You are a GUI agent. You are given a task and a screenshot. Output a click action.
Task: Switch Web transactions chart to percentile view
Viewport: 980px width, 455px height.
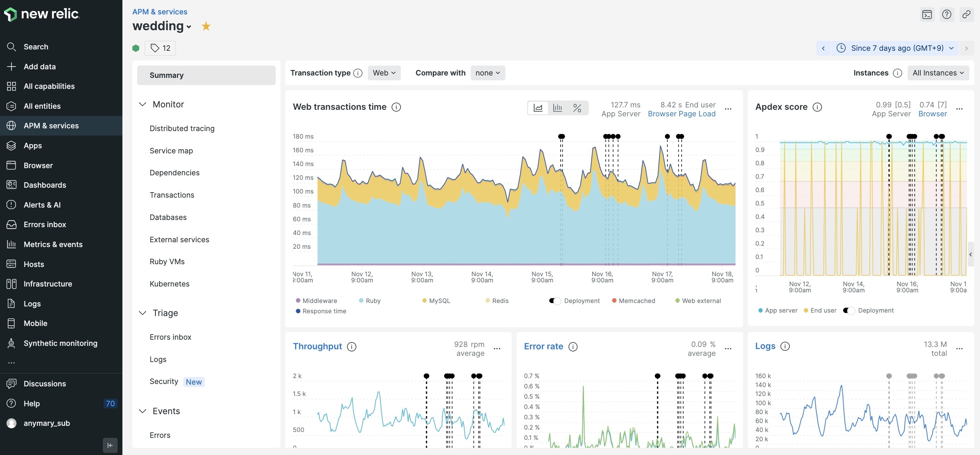[577, 108]
